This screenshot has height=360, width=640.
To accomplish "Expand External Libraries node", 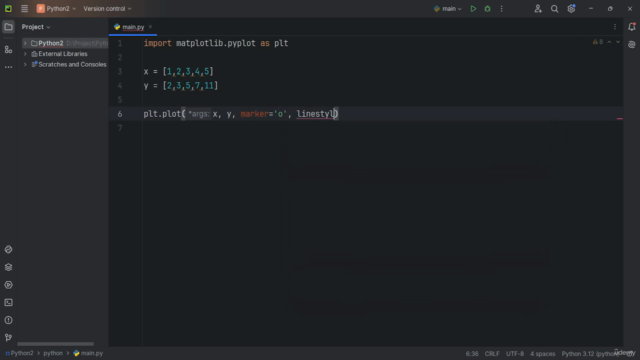I will click(x=25, y=54).
